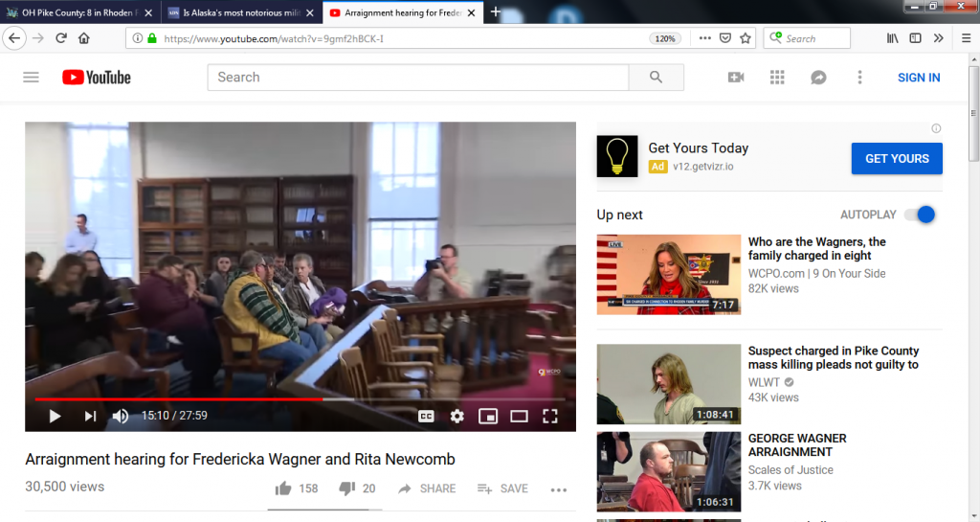Focus the YouTube search box
The image size is (980, 522).
[417, 78]
